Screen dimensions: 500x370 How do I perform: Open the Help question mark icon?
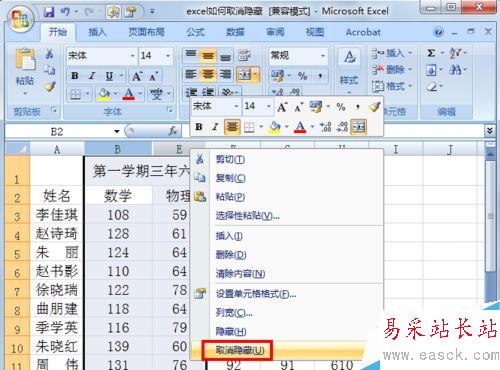tap(438, 32)
